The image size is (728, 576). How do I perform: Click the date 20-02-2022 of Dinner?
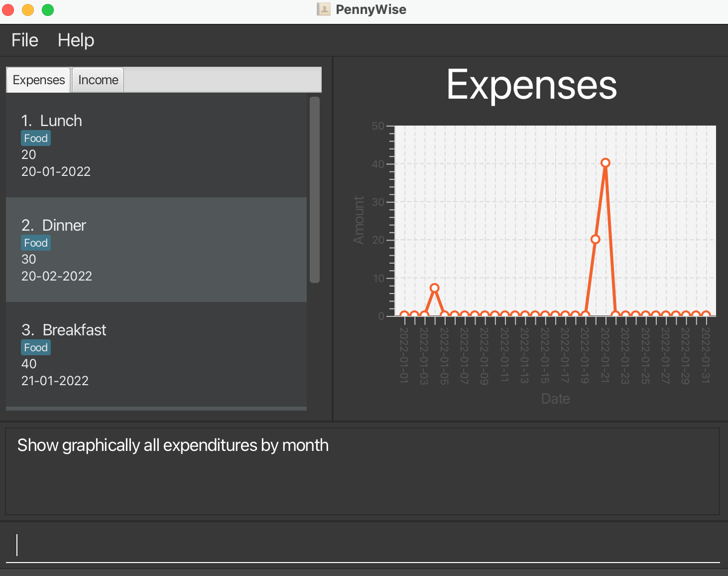click(x=57, y=276)
